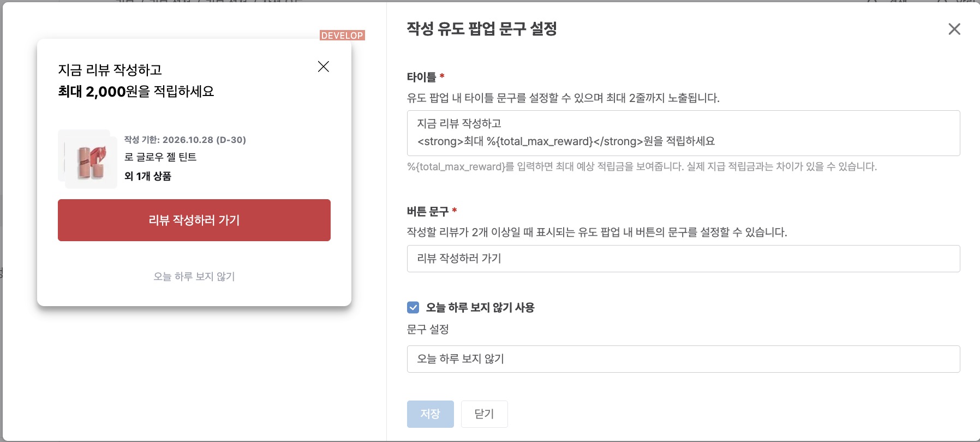Click the 문구 설정 label
The width and height of the screenshot is (980, 442).
click(428, 330)
